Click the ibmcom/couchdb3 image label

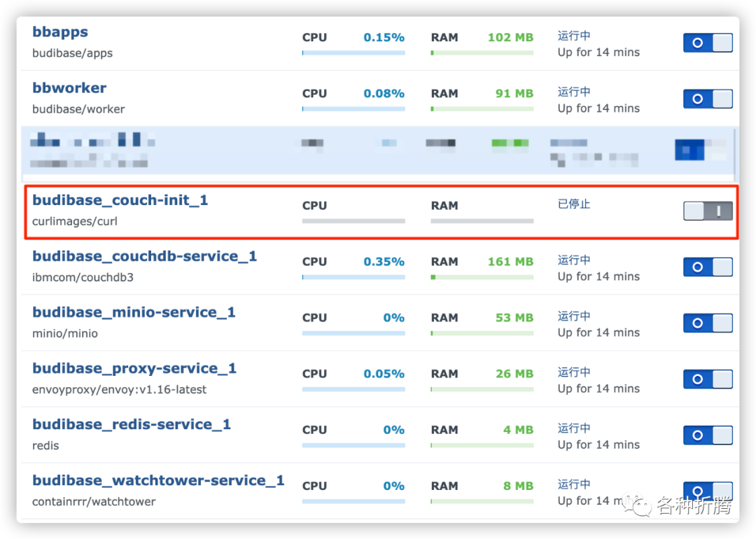click(x=83, y=278)
